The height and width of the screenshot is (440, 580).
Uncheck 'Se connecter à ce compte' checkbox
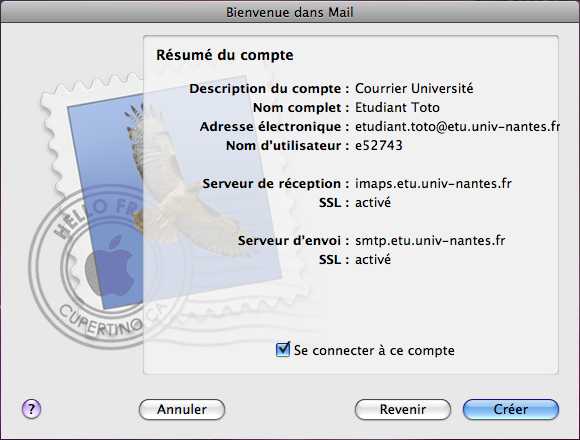(283, 349)
